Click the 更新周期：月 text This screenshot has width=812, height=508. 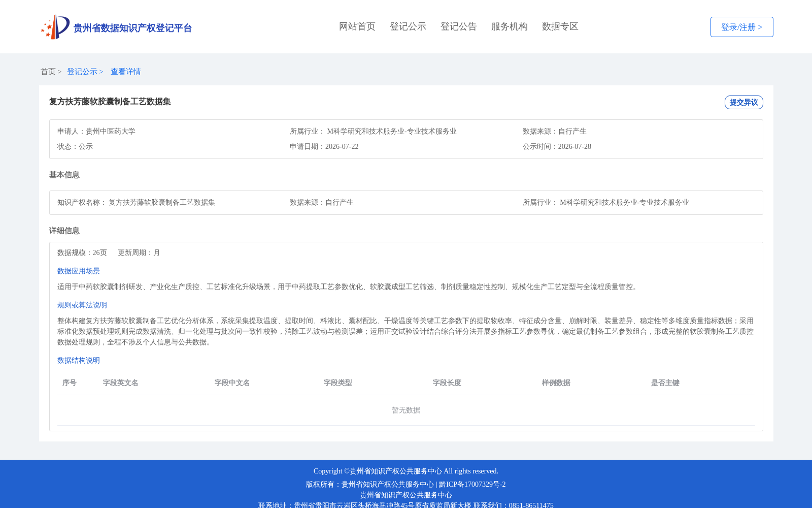(139, 252)
